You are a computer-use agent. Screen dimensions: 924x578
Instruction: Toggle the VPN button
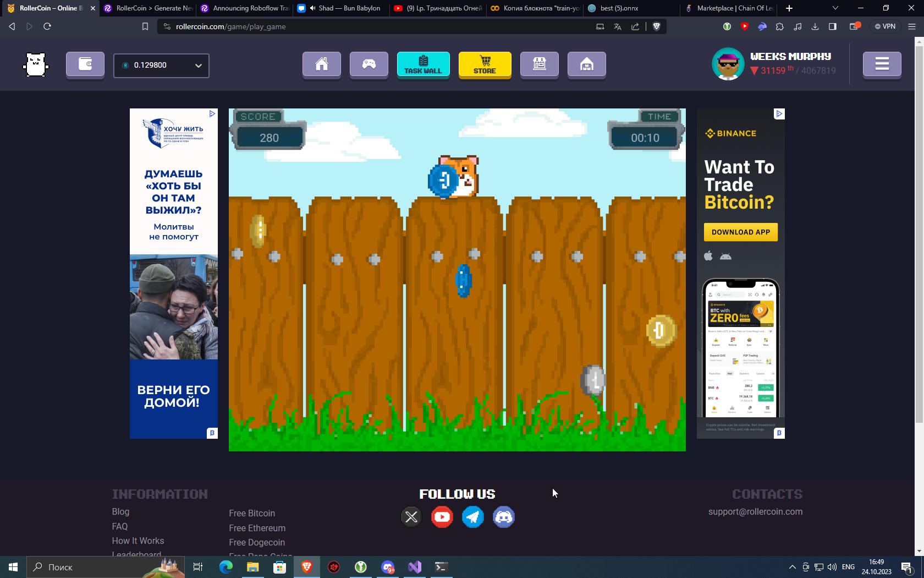[x=885, y=26]
